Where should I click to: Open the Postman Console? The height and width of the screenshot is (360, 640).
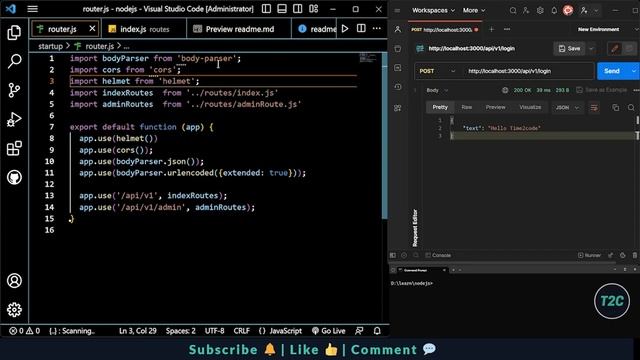point(438,255)
